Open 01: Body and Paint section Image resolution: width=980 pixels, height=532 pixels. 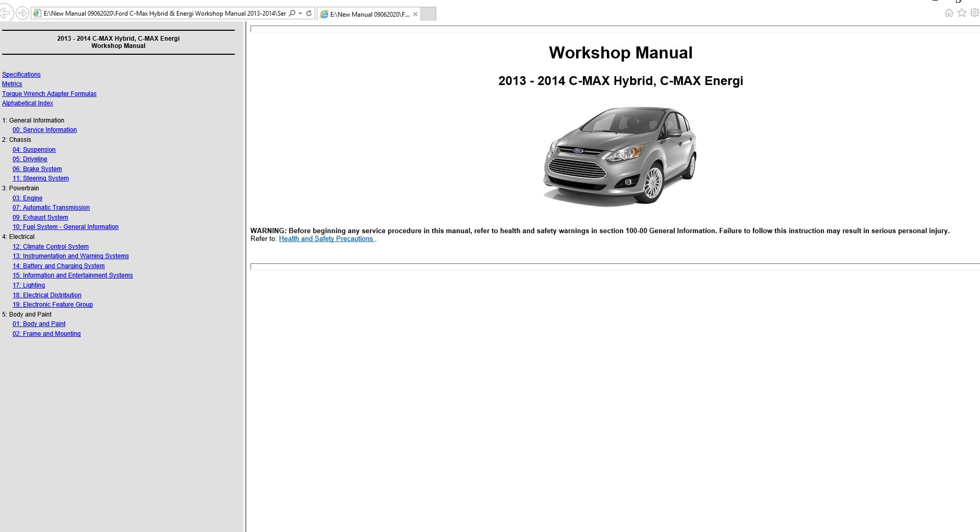click(39, 324)
